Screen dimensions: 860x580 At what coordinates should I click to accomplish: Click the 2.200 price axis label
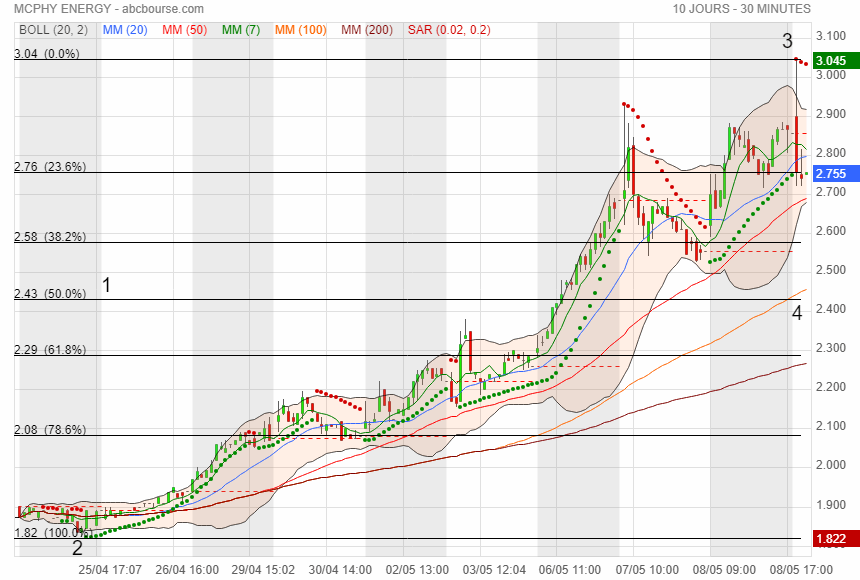(831, 387)
